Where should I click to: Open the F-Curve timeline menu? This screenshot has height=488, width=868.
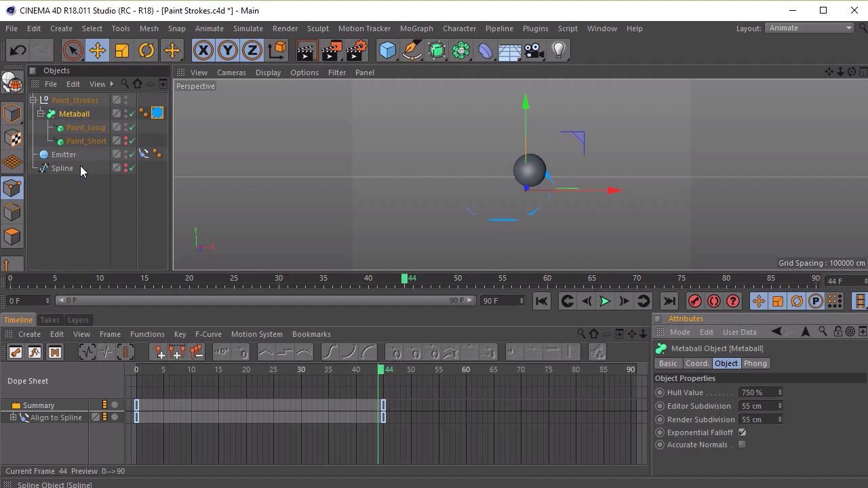click(x=208, y=334)
